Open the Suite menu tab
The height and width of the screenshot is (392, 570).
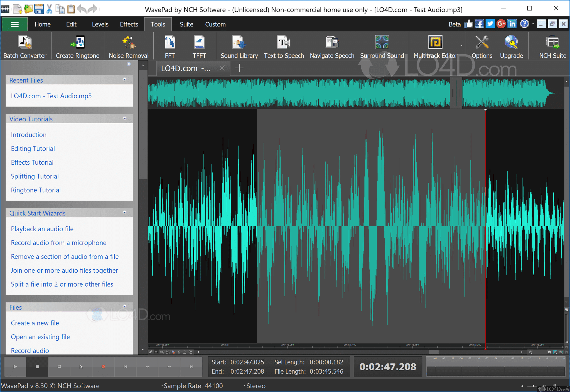coord(186,24)
